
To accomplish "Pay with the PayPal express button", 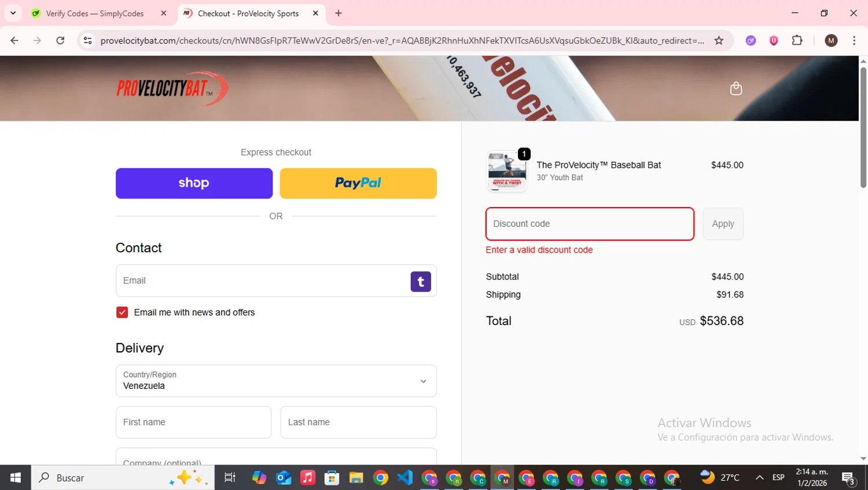I will [358, 183].
